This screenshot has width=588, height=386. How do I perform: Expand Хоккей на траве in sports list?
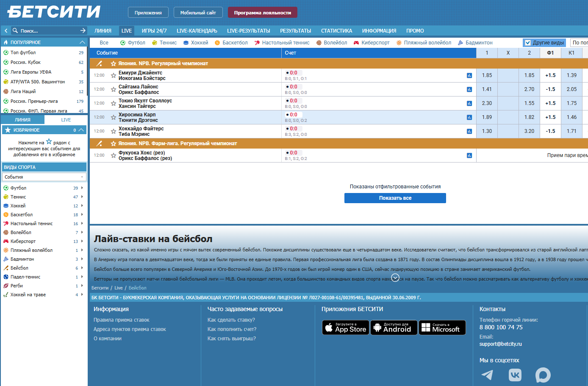pyautogui.click(x=82, y=295)
